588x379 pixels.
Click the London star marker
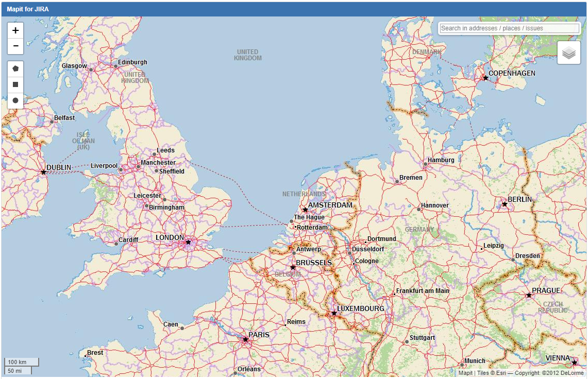click(188, 242)
